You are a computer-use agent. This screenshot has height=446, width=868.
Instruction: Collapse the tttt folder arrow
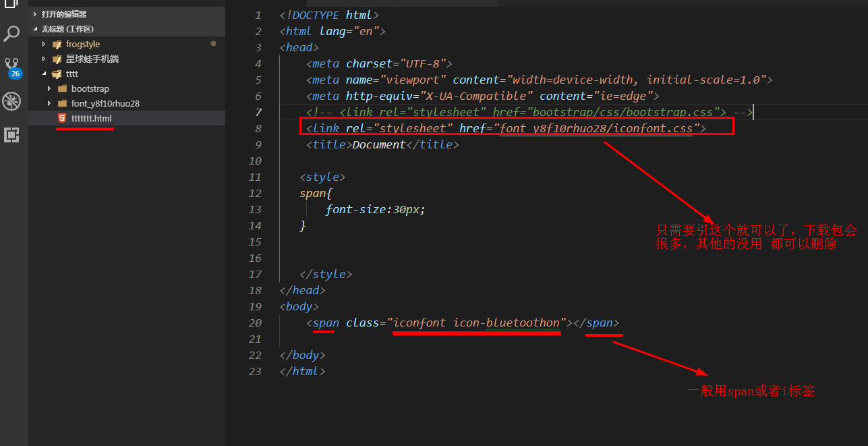tap(44, 74)
